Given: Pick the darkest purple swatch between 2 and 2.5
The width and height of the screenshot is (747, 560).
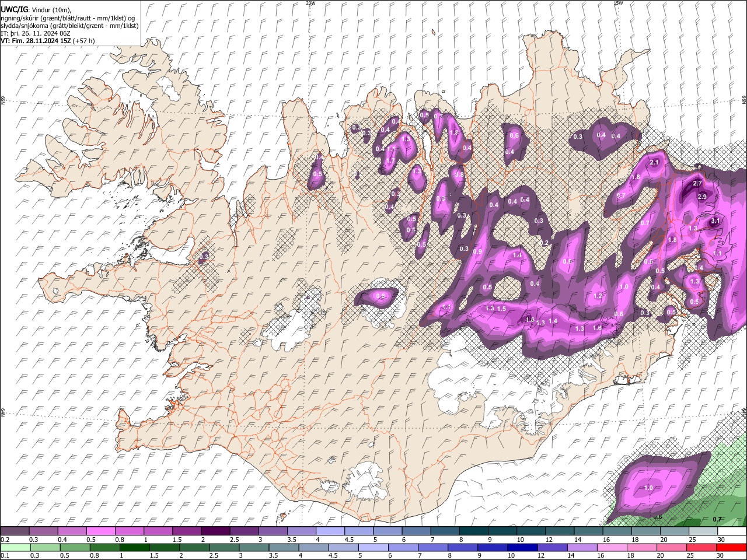Looking at the screenshot, I should (215, 531).
